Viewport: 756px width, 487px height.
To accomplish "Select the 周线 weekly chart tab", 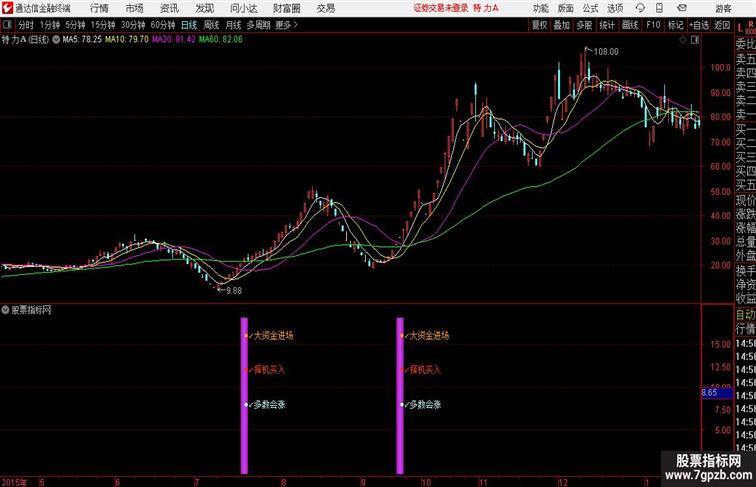I will pyautogui.click(x=211, y=25).
